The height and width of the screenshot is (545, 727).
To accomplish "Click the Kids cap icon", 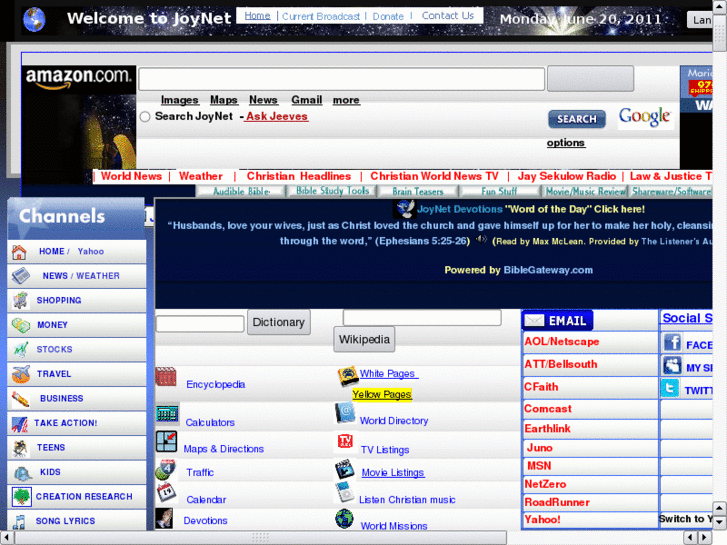I will point(22,473).
